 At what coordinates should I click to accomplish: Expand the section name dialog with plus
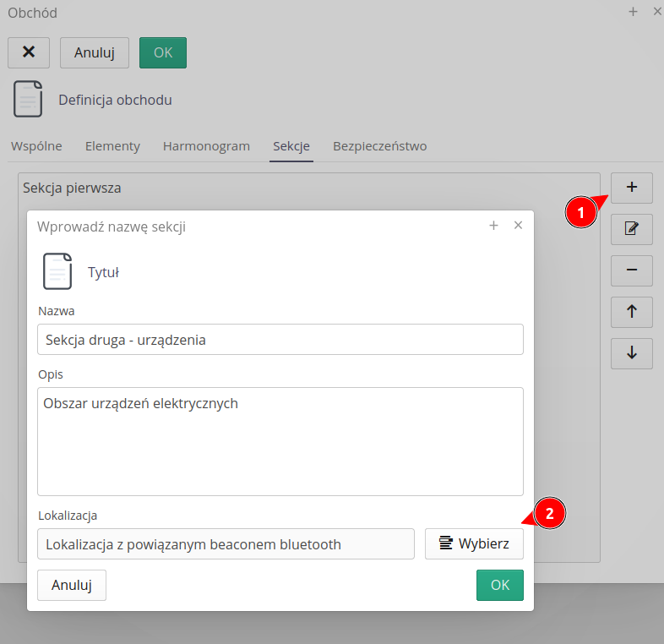click(x=493, y=226)
